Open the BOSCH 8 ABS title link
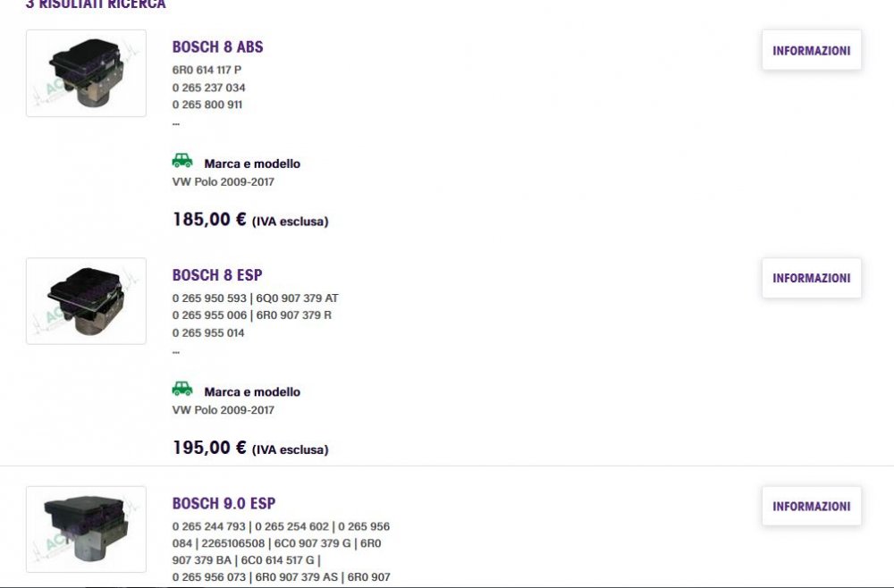 click(217, 46)
